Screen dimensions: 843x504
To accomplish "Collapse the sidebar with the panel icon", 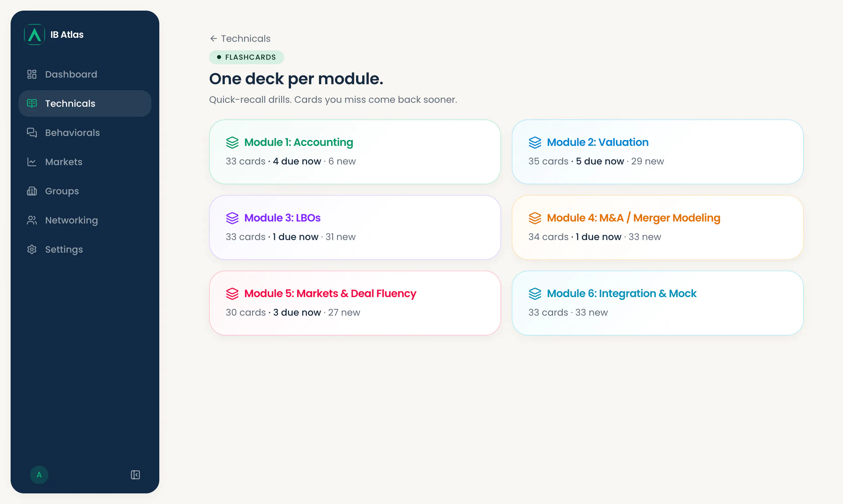I will [x=135, y=475].
